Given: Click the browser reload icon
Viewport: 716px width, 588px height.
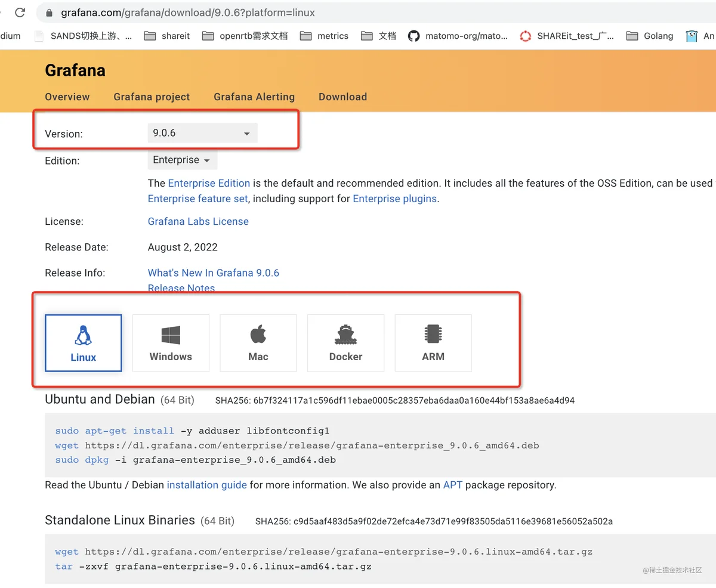Looking at the screenshot, I should click(20, 12).
